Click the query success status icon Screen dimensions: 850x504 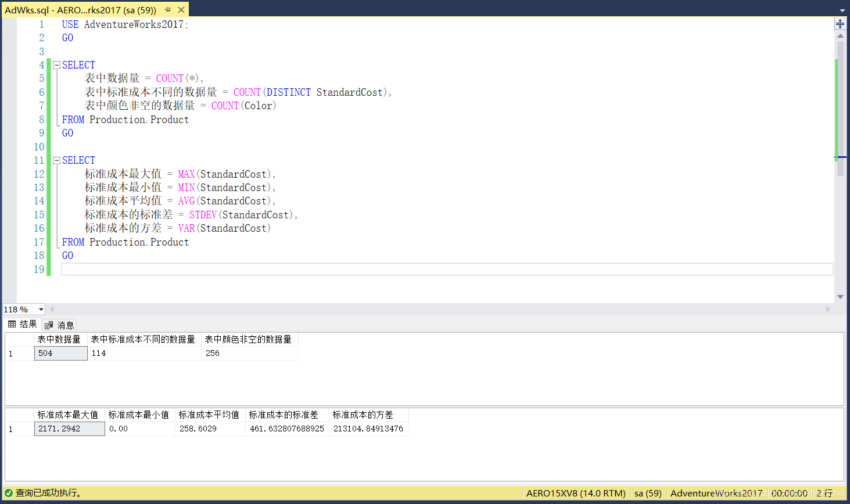click(x=8, y=493)
